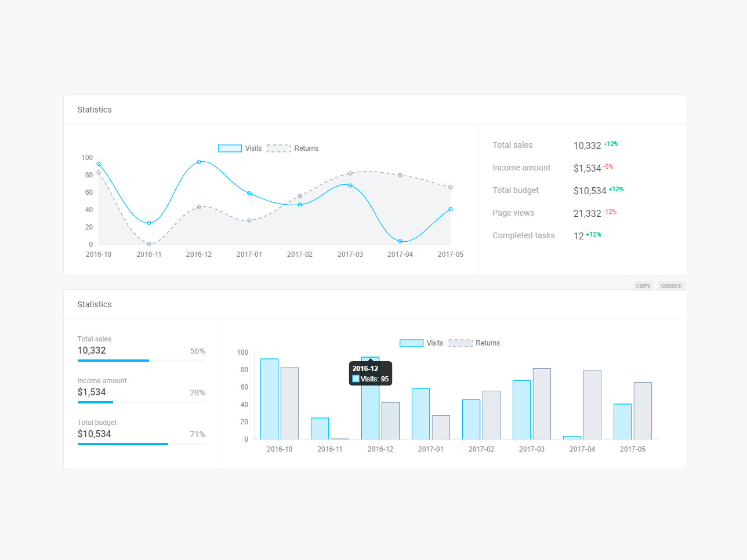Click the 2016-12 Visits: 95 tooltip
The height and width of the screenshot is (560, 747).
pos(371,373)
